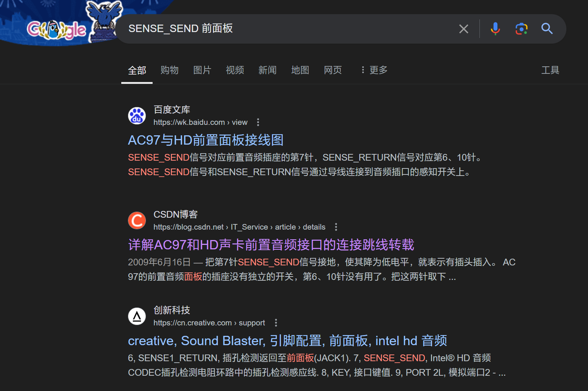The image size is (588, 391).
Task: Switch to the 新闻 tab
Action: (268, 70)
